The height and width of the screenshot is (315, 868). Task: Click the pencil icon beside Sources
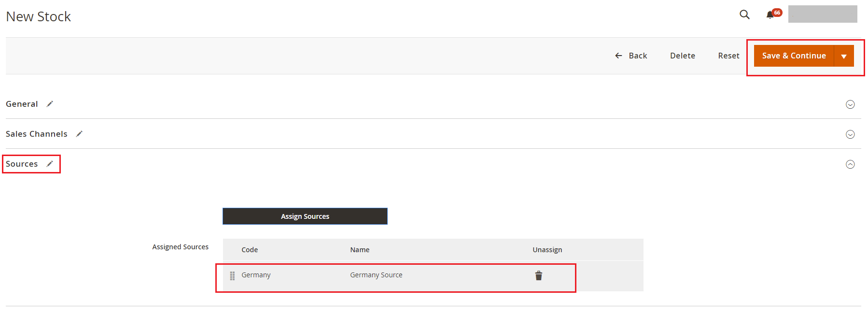point(50,164)
